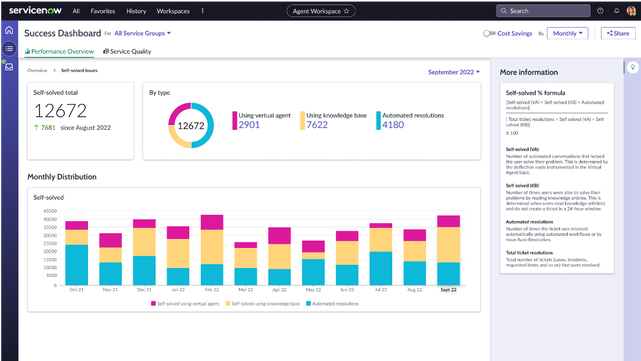641x361 pixels.
Task: Click the Total ticket resolutions heading
Action: point(529,253)
